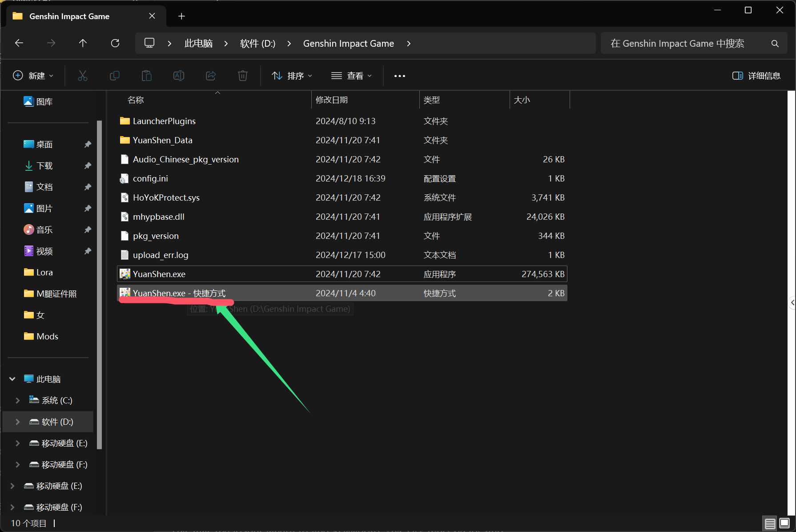
Task: Open the see more ellipsis menu
Action: (399, 76)
